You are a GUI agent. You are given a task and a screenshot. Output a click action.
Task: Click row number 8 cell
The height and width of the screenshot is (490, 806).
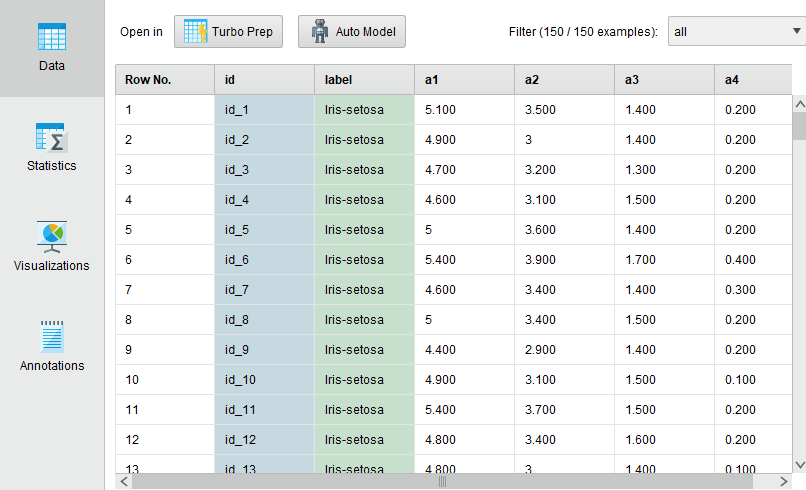[165, 320]
